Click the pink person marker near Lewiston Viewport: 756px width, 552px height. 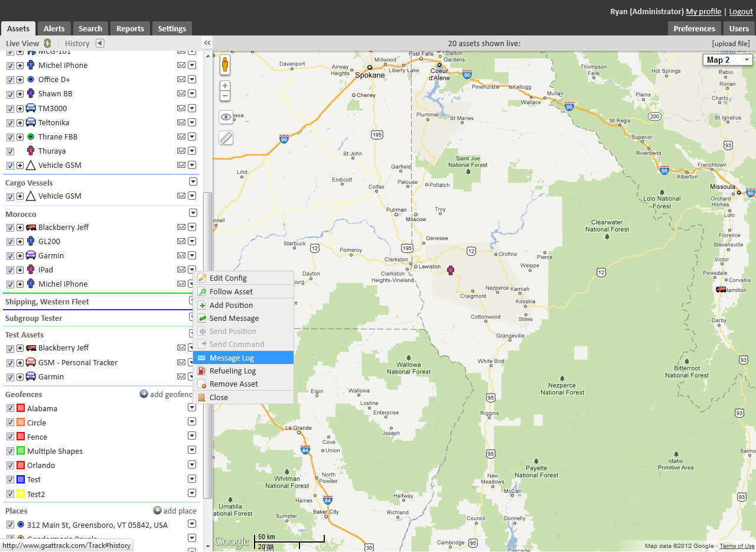pos(451,271)
